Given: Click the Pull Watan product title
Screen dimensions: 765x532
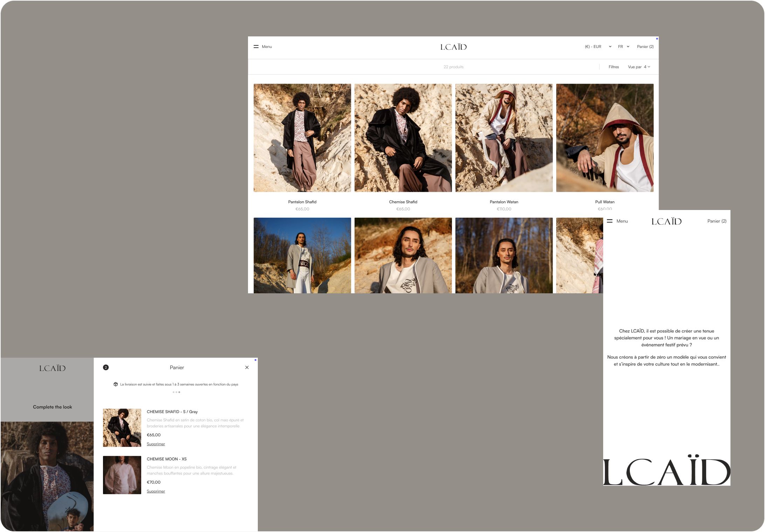Looking at the screenshot, I should coord(605,202).
